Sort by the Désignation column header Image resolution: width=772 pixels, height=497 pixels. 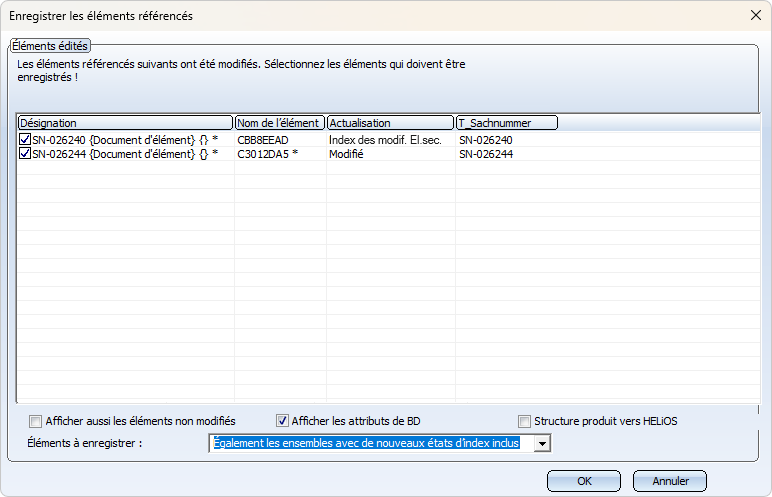(x=126, y=123)
